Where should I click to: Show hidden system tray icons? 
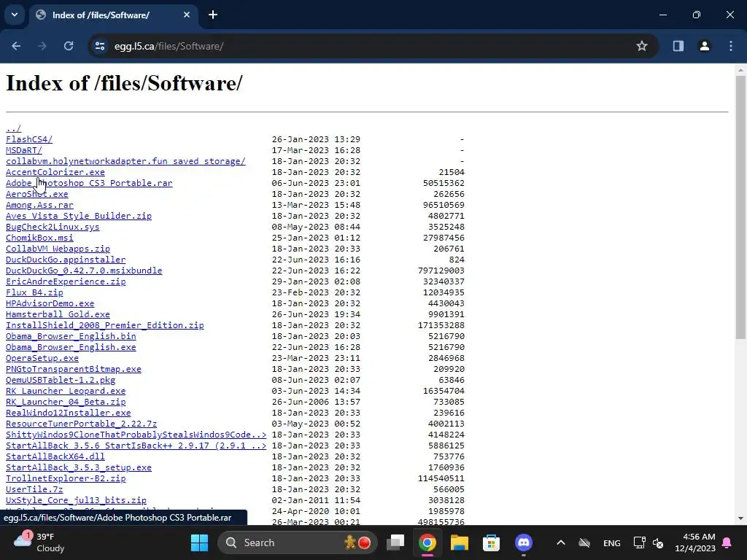561,542
